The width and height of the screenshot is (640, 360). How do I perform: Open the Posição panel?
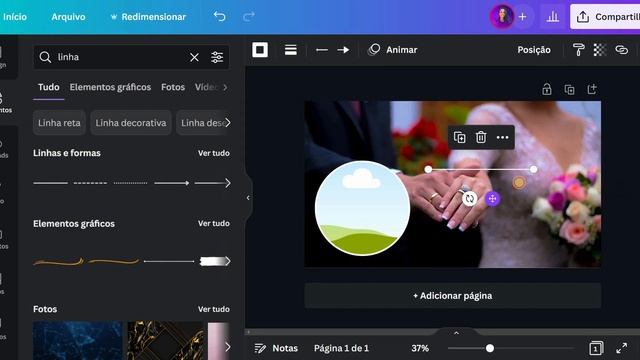tap(534, 50)
